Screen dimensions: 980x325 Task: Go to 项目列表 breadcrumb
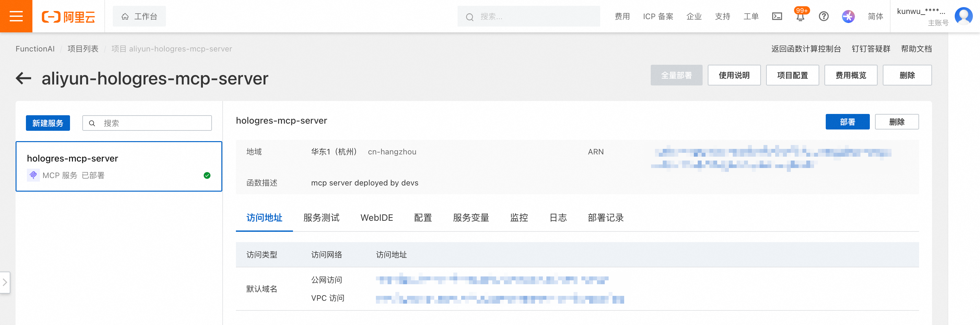click(x=83, y=49)
